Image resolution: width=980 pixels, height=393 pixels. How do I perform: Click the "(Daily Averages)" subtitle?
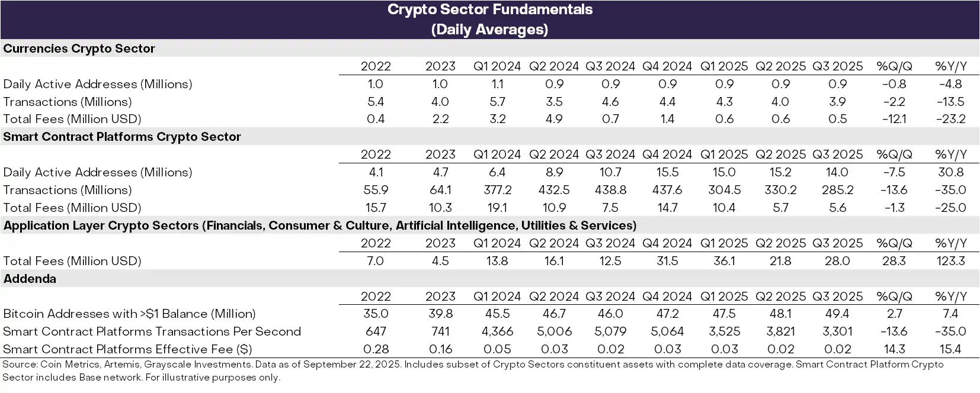click(x=489, y=29)
